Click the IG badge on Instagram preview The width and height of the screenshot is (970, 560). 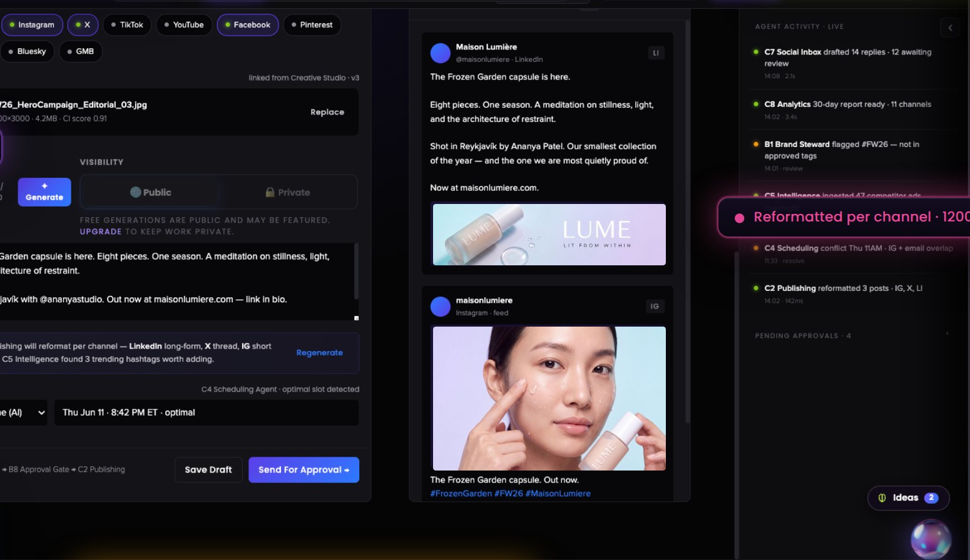tap(655, 307)
